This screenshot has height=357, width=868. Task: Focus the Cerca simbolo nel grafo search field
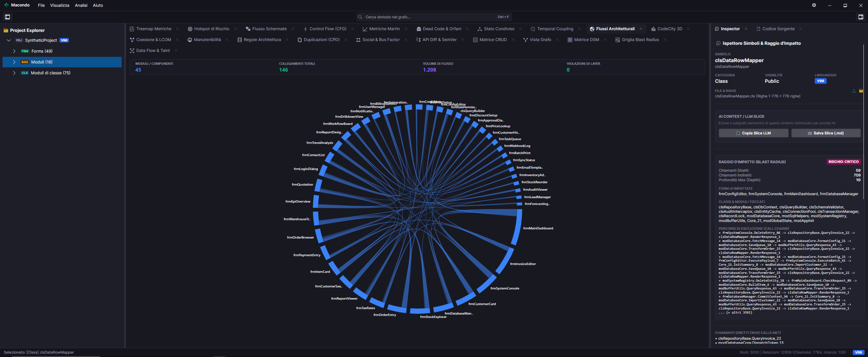434,17
